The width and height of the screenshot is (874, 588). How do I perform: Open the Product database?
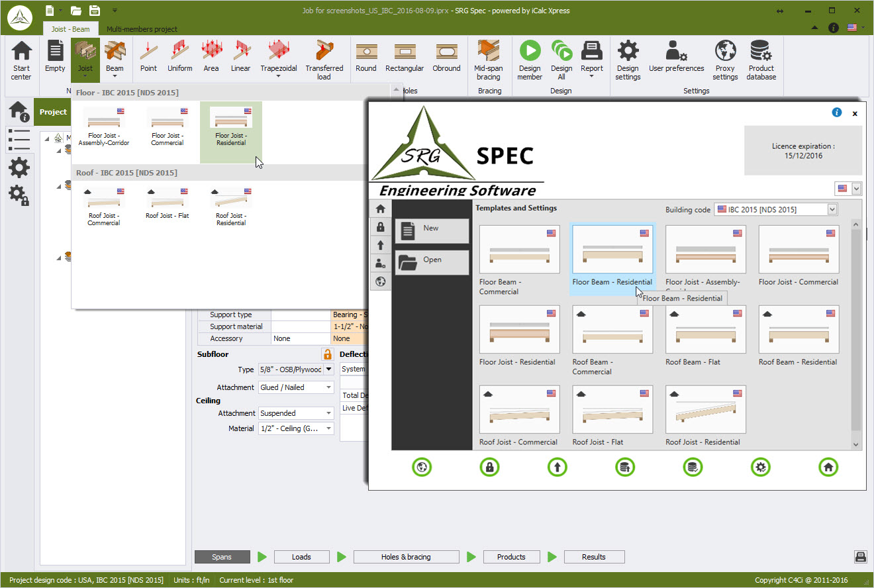click(761, 60)
